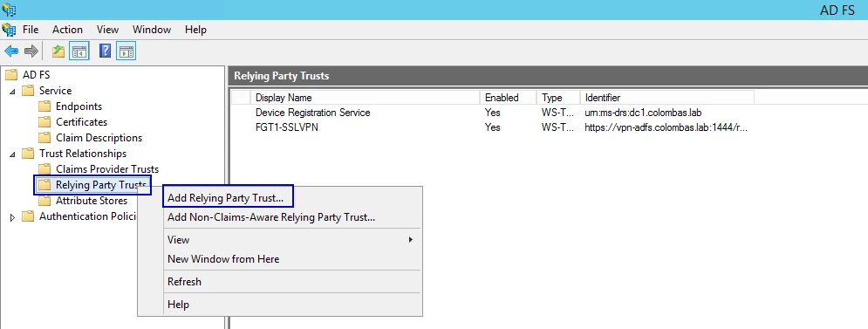Screen dimensions: 868x329
Task: Select the Certificates tree item
Action: coord(81,122)
